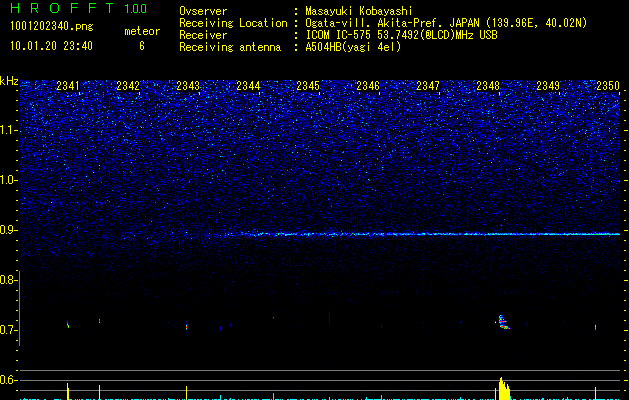The width and height of the screenshot is (629, 400).
Task: Click the bright carrier line at 0.9 kHz
Action: point(421,234)
